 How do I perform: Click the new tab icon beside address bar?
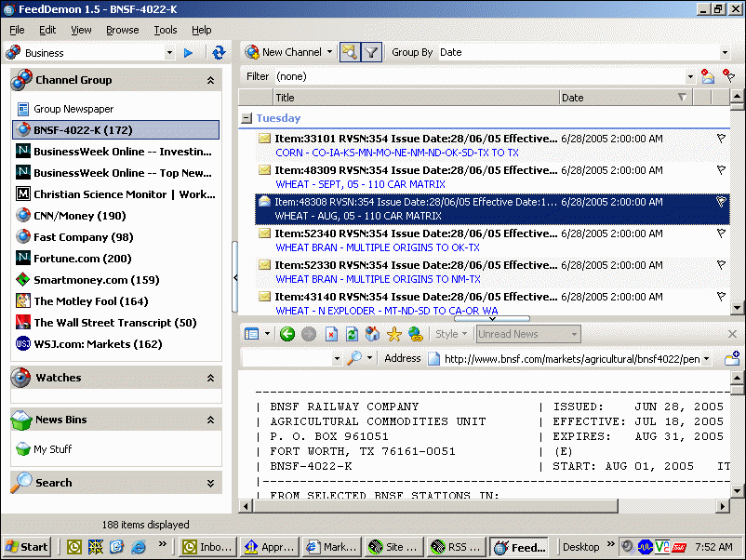[732, 358]
